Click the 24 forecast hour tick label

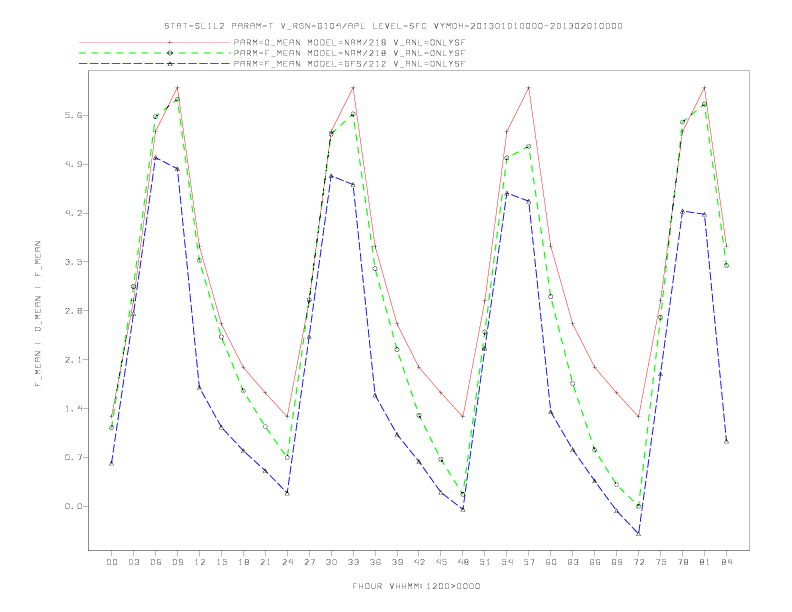[287, 562]
